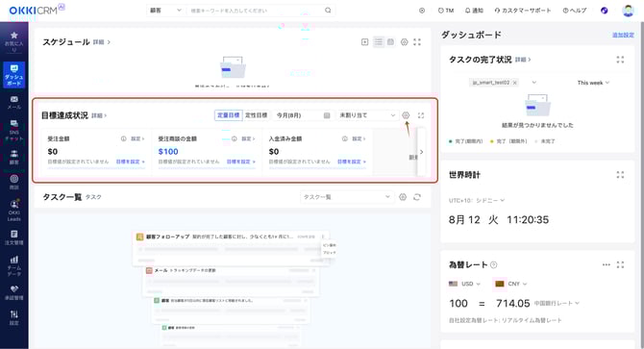The width and height of the screenshot is (644, 349).
Task: Click the OKKI CRM logo
Action: (x=37, y=10)
